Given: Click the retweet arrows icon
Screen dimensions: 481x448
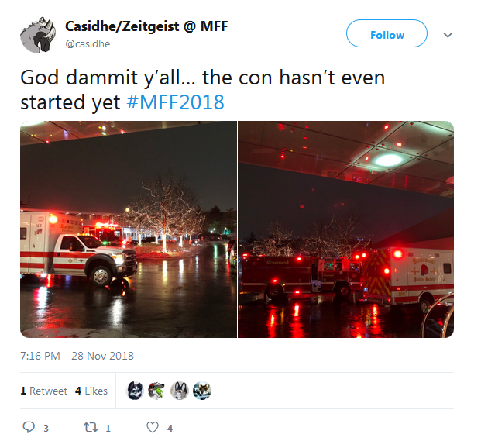Looking at the screenshot, I should (x=91, y=427).
